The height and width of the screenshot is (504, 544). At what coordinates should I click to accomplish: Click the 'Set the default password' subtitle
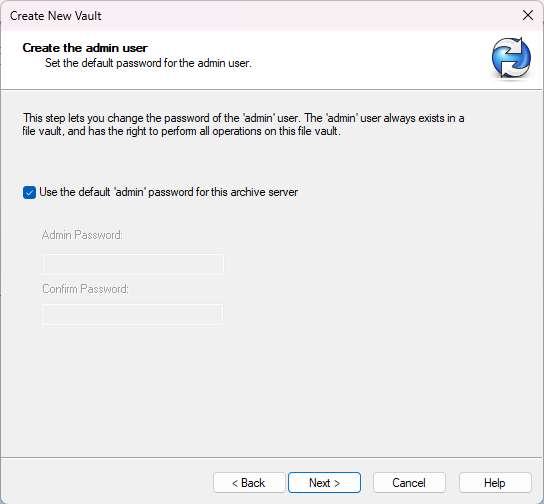(148, 63)
